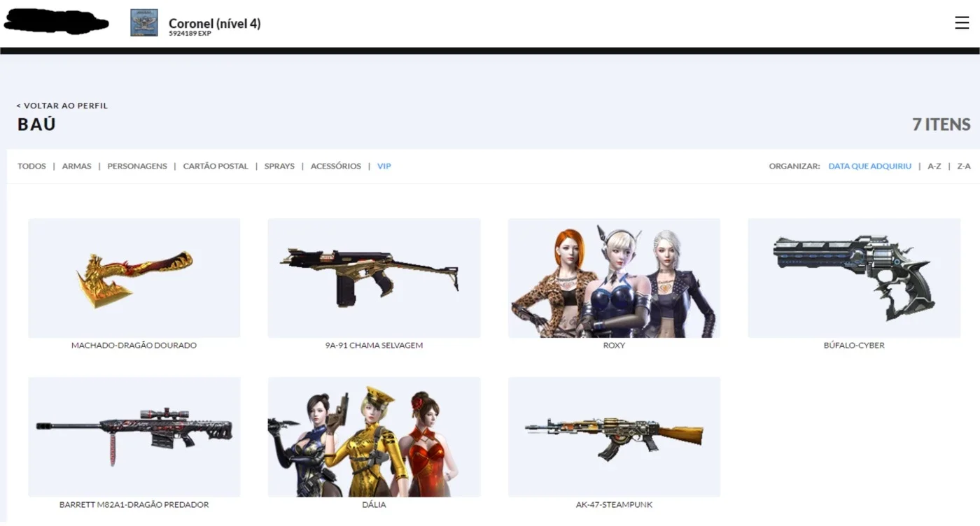The width and height of the screenshot is (980, 526).
Task: Click the 7 Itens count text
Action: (x=941, y=125)
